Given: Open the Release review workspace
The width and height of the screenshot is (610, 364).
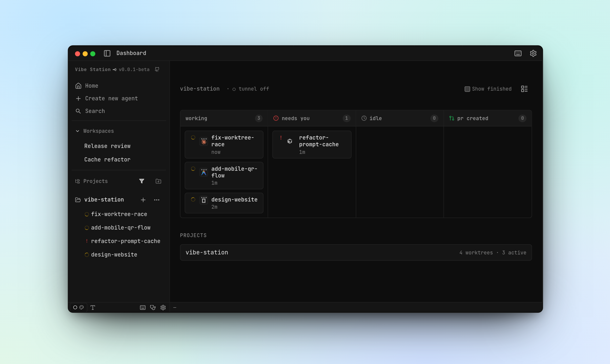Looking at the screenshot, I should point(107,146).
